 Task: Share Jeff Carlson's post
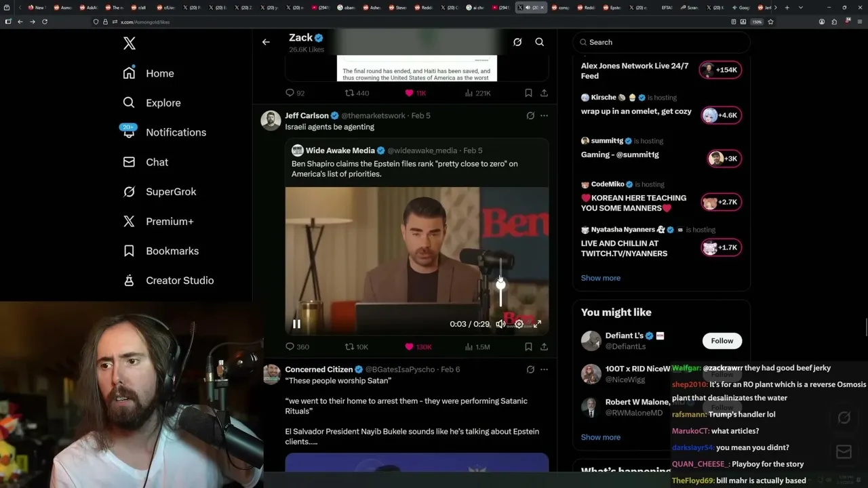coord(544,347)
